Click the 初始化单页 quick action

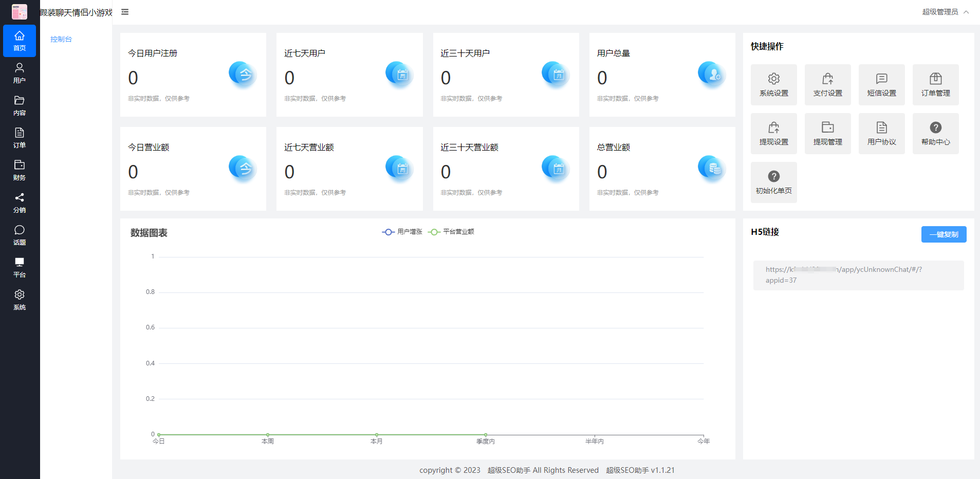(773, 182)
